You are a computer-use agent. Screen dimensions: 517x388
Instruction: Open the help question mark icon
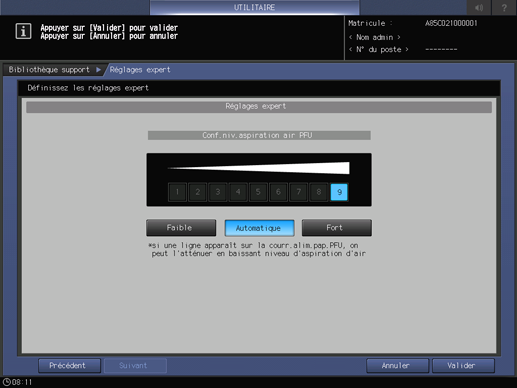504,7
